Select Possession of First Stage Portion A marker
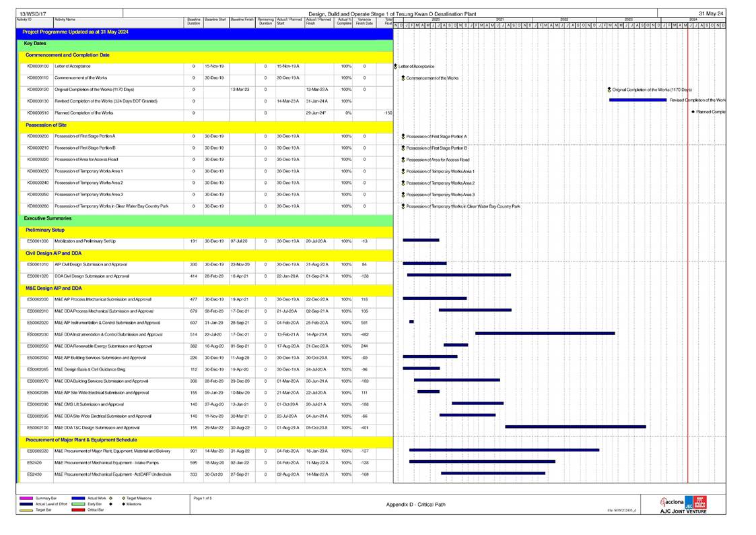 tap(403, 136)
